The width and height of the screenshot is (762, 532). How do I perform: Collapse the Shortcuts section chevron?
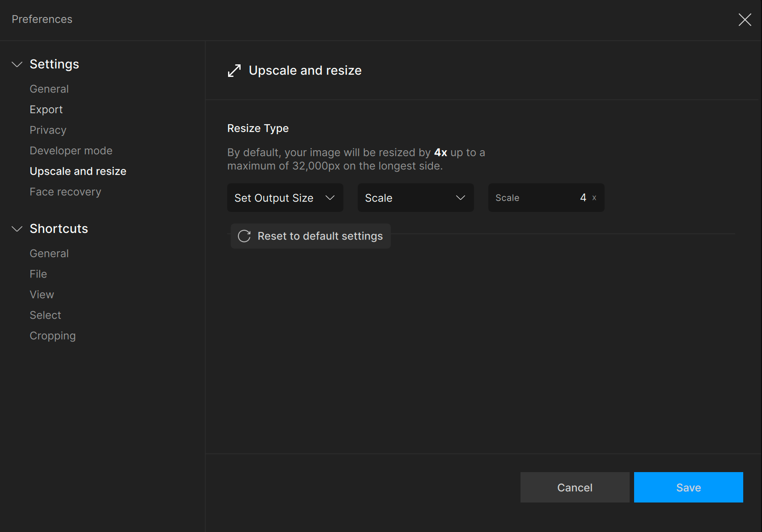click(x=17, y=229)
